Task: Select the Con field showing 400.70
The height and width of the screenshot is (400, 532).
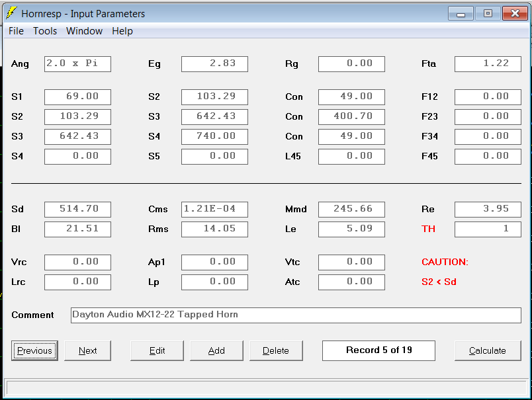Action: pyautogui.click(x=351, y=117)
